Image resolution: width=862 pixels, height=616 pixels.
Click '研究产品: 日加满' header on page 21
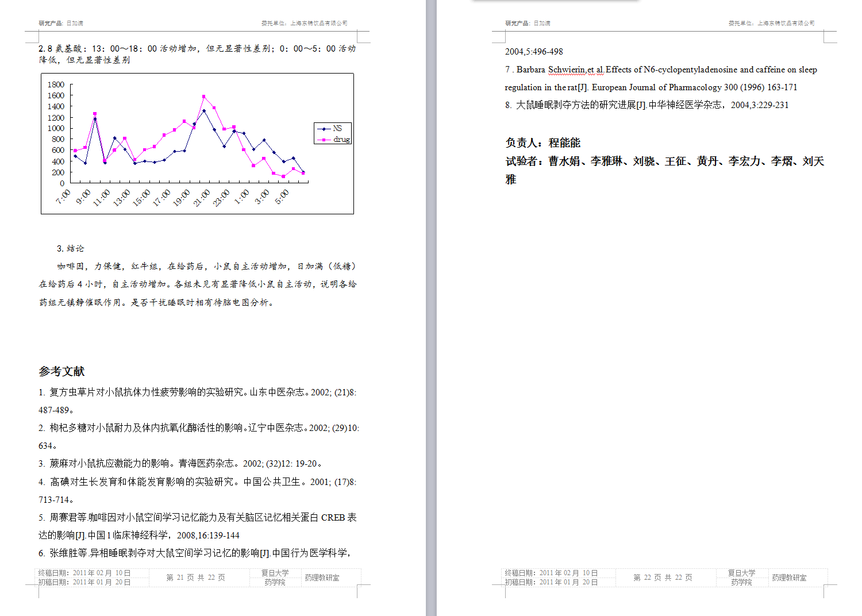click(x=61, y=24)
